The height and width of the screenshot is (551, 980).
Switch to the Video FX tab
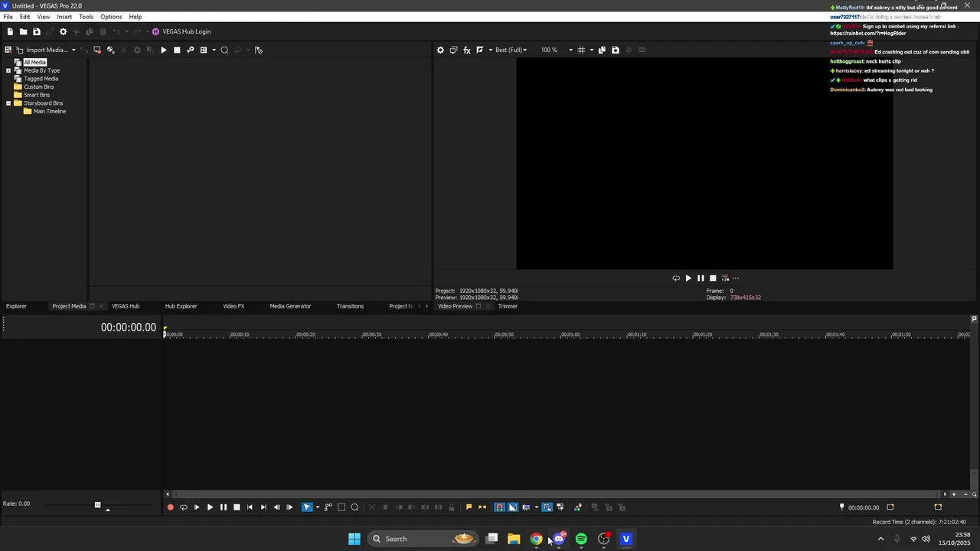[x=234, y=306]
